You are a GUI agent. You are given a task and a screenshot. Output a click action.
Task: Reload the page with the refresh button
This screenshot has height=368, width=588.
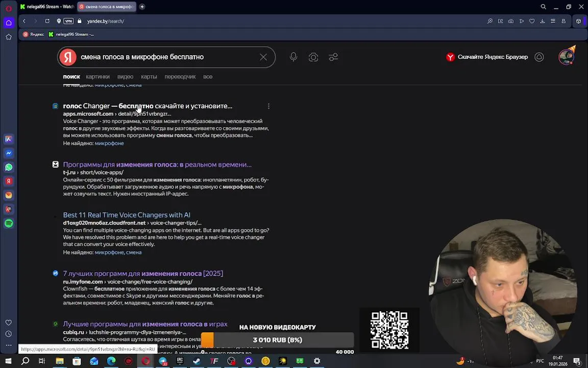click(47, 21)
